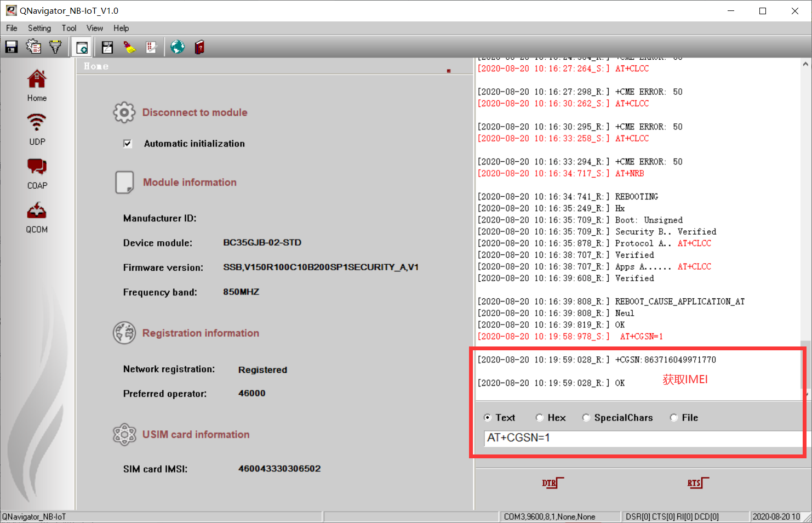Open the Setting menu
The height and width of the screenshot is (523, 812).
click(x=39, y=28)
